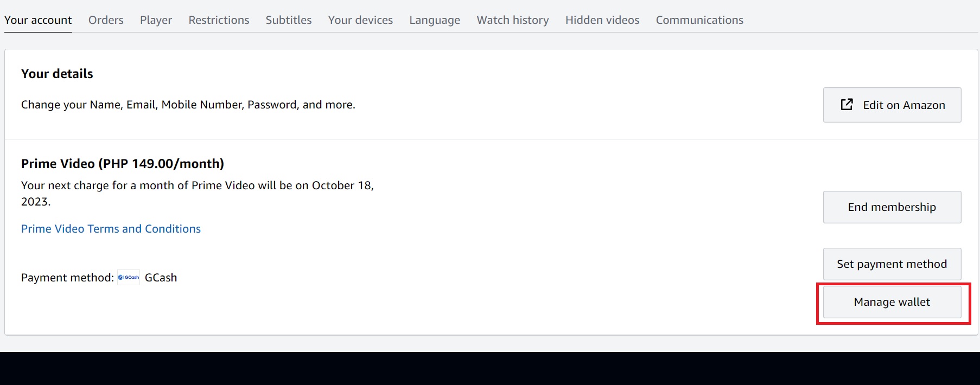
Task: Click the GCash logo icon
Action: [x=129, y=277]
